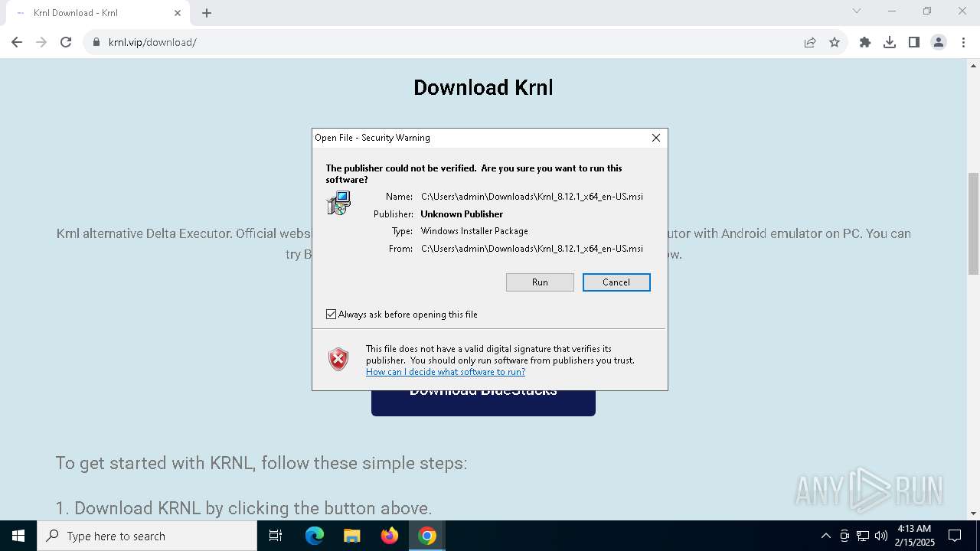The width and height of the screenshot is (980, 551).
Task: Open the Extensions puzzle icon
Action: click(x=865, y=42)
